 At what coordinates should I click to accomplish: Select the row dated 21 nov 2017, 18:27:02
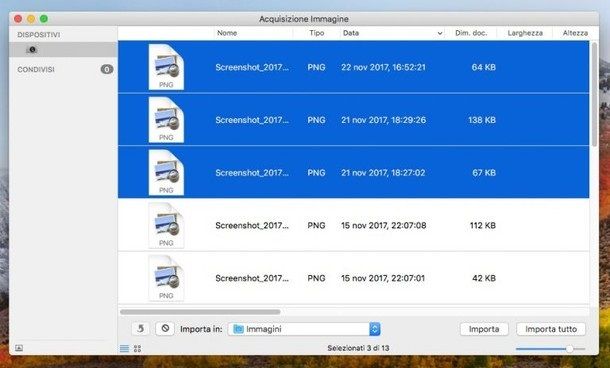[354, 172]
